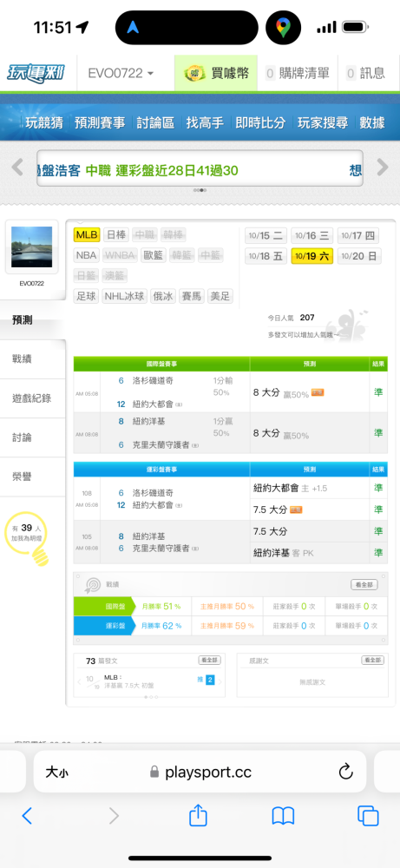The height and width of the screenshot is (868, 400).
Task: Show the previous banner with the left arrow
Action: pyautogui.click(x=17, y=168)
